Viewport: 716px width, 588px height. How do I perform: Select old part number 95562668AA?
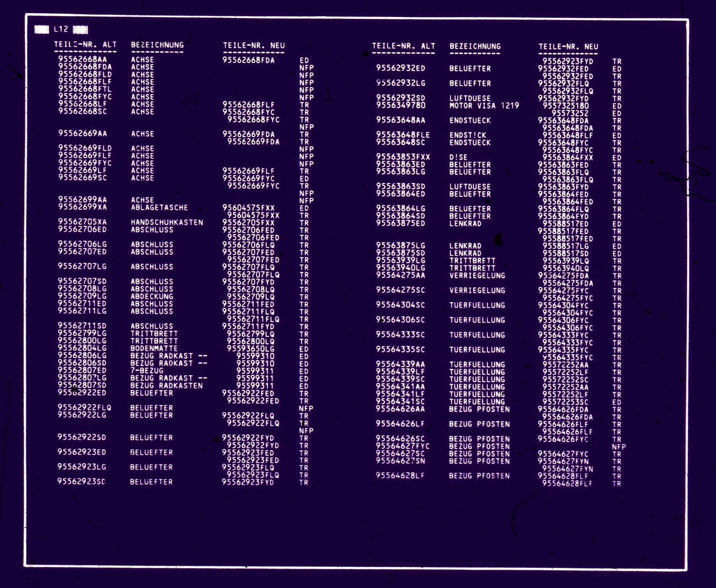pos(82,60)
